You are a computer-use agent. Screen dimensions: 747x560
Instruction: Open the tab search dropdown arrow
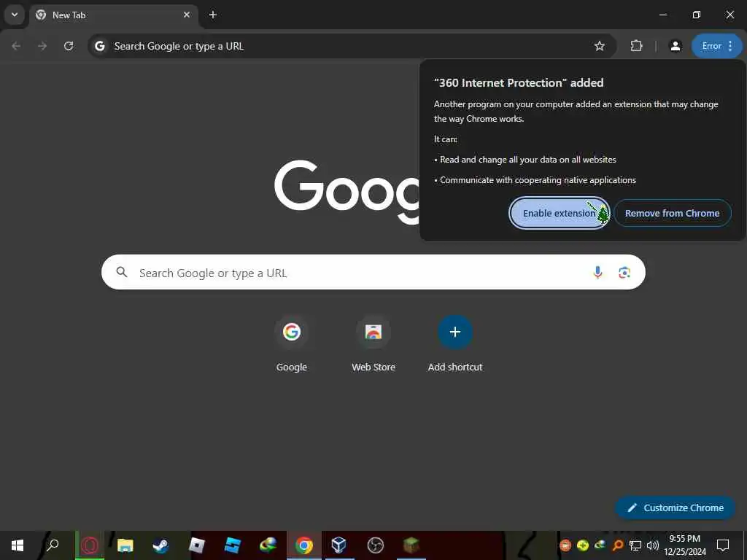tap(15, 15)
